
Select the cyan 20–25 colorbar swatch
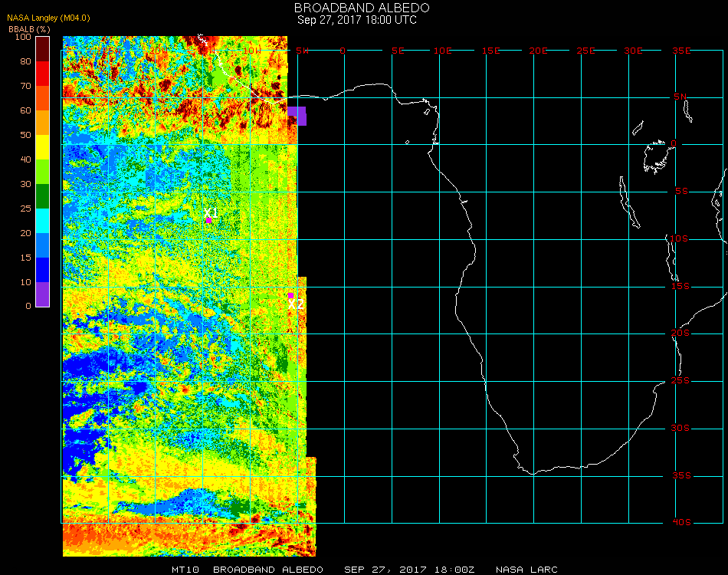43,221
